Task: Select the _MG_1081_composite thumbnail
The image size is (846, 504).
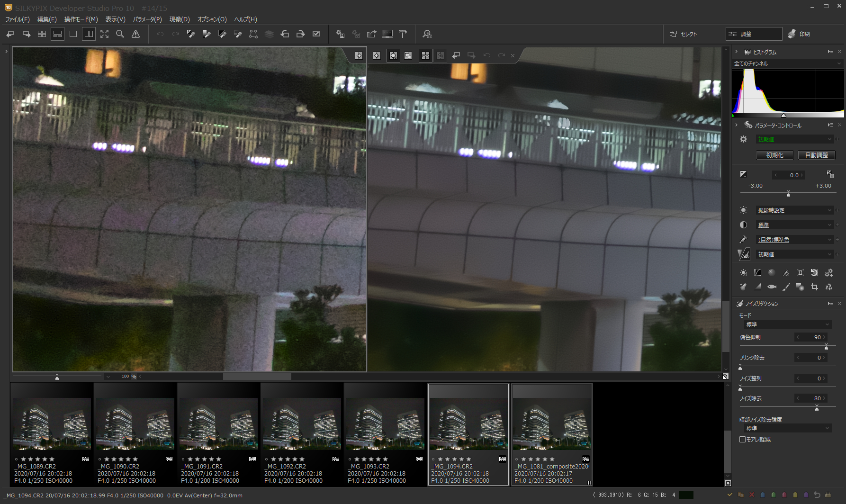Action: pyautogui.click(x=552, y=434)
